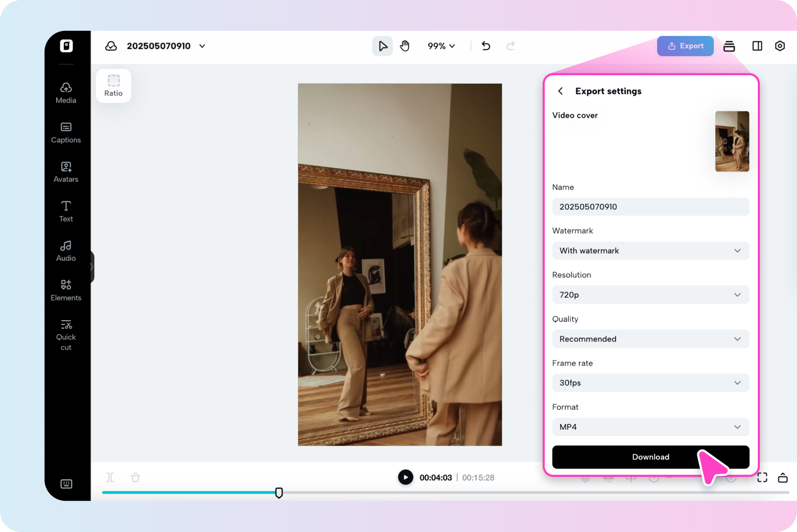Image resolution: width=797 pixels, height=532 pixels.
Task: Open the Elements panel
Action: tap(66, 289)
